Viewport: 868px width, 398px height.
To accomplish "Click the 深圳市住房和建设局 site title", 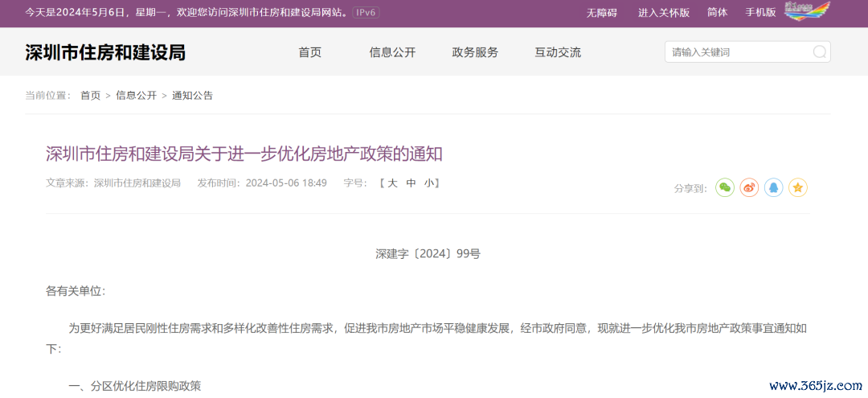I will point(105,52).
